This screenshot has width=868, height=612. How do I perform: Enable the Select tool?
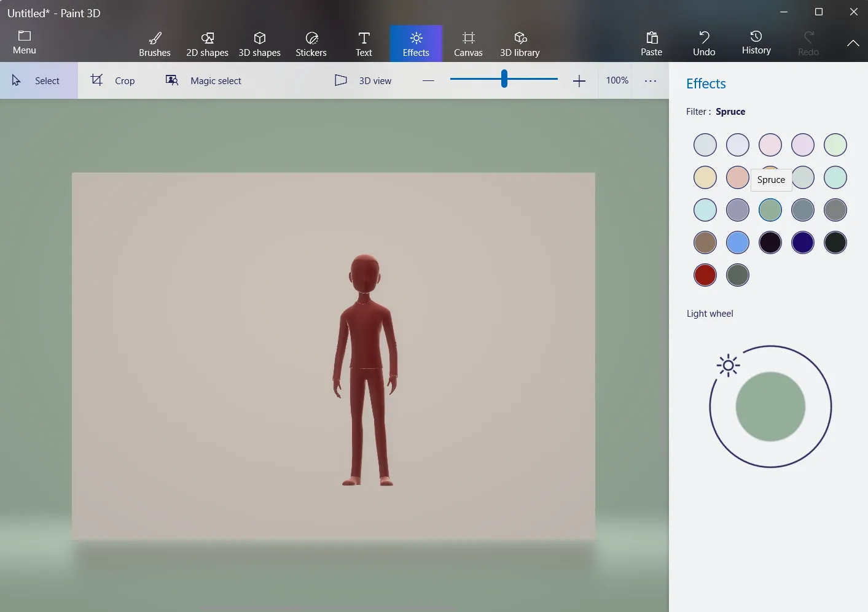[39, 80]
